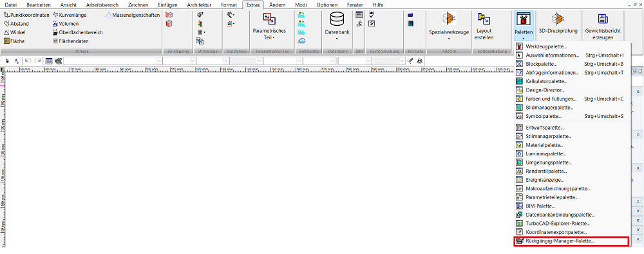Viewport: 644px width, 254px height.
Task: Click the magnifier point cloud icon in Punktwolke
Action: pyautogui.click(x=301, y=41)
